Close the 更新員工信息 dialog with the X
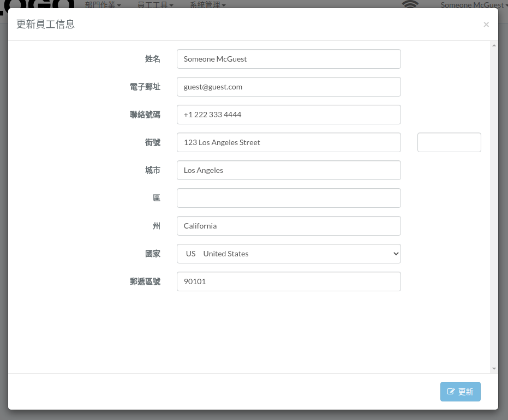Viewport: 508px width, 420px height. [486, 25]
